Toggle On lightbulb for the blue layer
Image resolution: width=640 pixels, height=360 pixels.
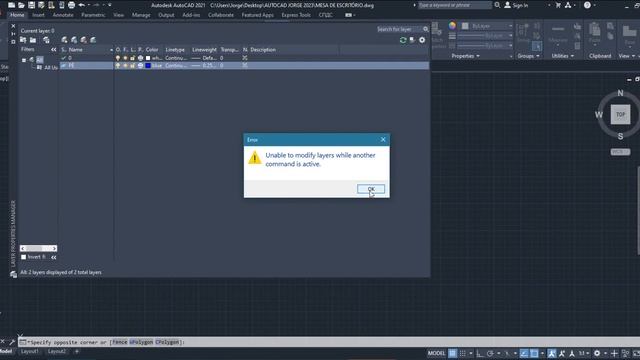[118, 65]
